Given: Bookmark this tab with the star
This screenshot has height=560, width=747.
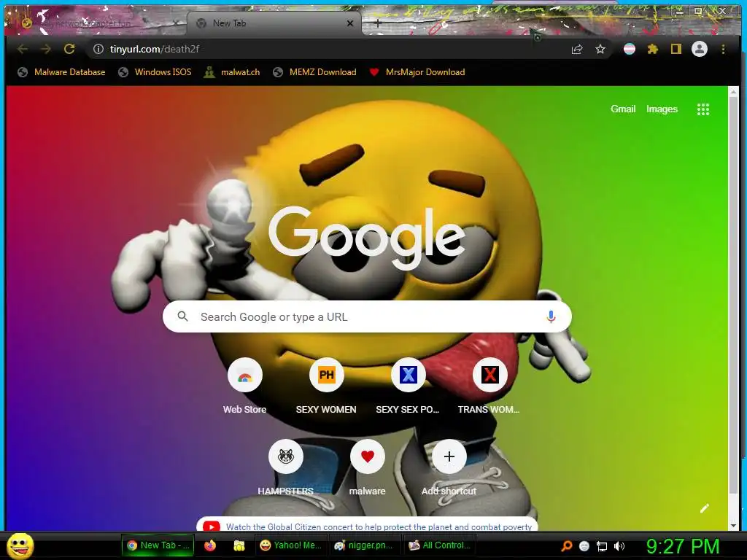Looking at the screenshot, I should point(600,49).
